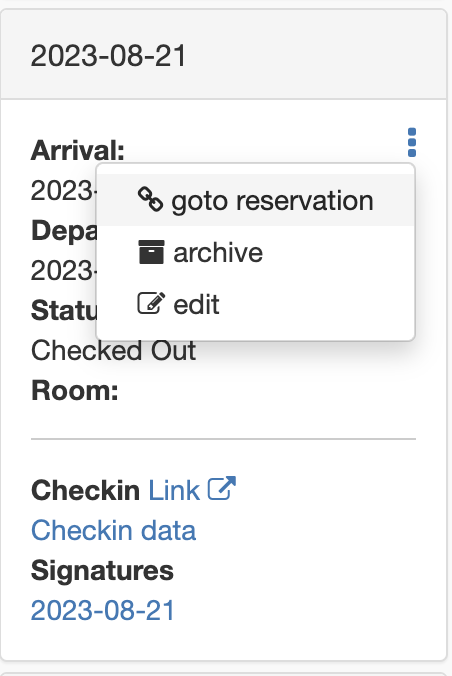Choose the edit text in the dropdown menu

[x=196, y=304]
